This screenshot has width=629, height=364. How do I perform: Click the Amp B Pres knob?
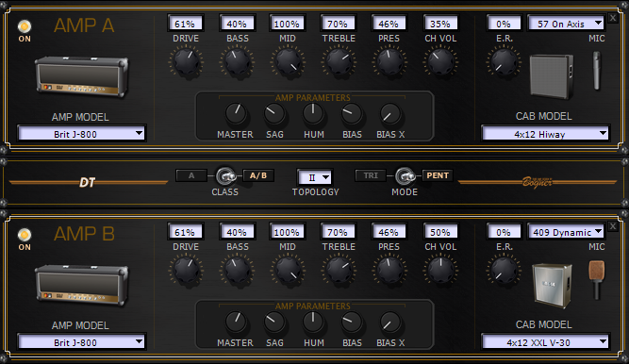click(389, 270)
